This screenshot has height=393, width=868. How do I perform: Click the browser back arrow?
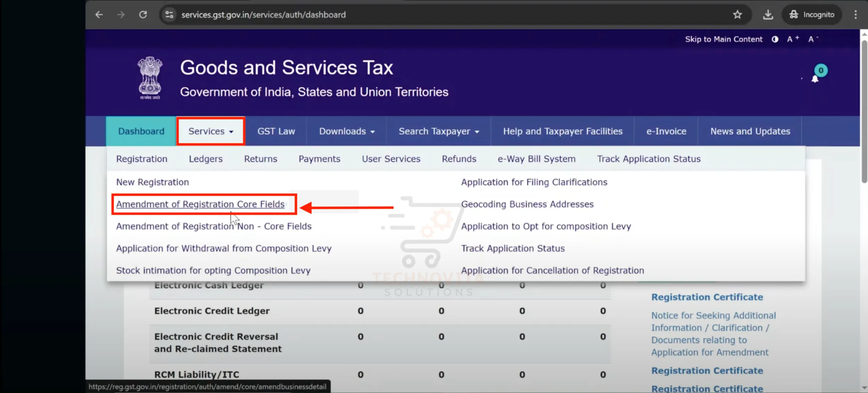click(99, 15)
